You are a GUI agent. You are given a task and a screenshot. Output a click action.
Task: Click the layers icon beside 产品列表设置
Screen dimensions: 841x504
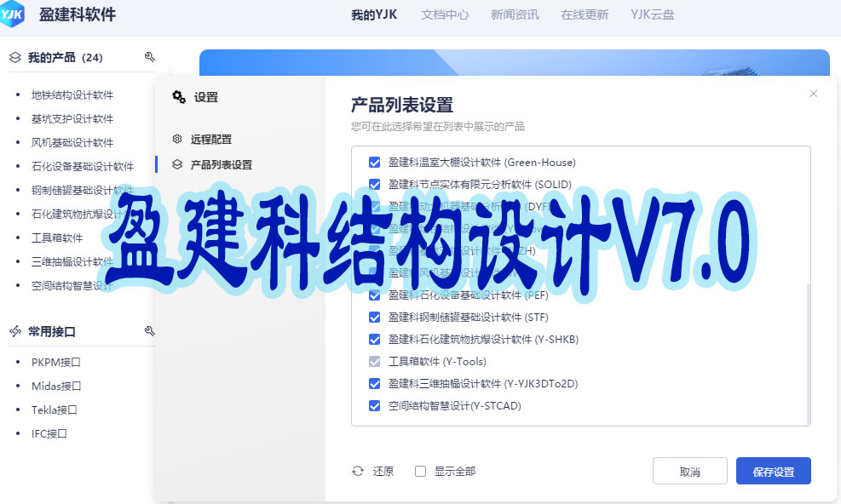click(x=177, y=164)
